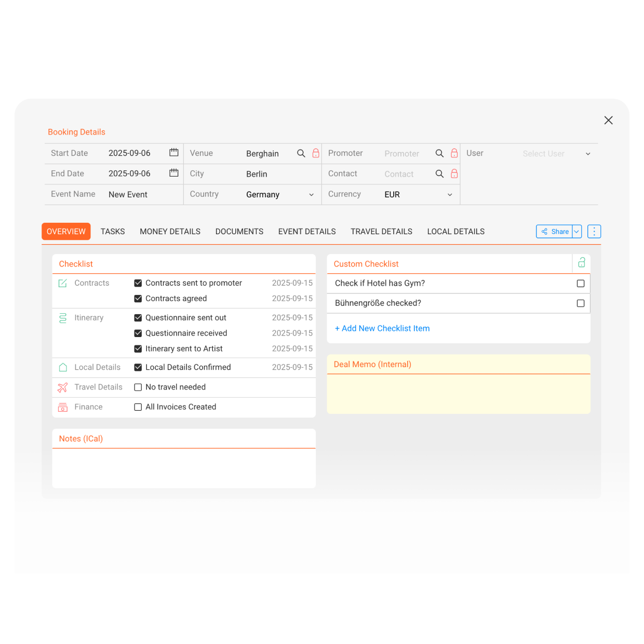Click the airplane icon for Travel Details
The height and width of the screenshot is (644, 644).
point(62,387)
